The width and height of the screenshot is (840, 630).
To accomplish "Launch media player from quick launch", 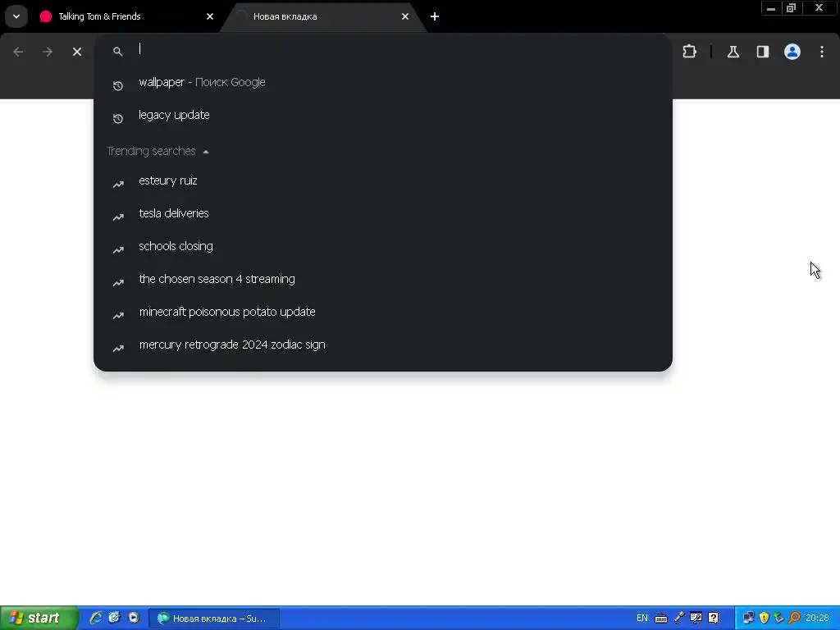I will (x=134, y=618).
